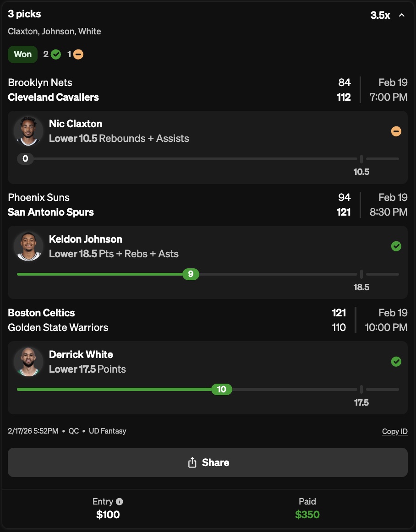Click green check icon on Derrick White's pick

pyautogui.click(x=396, y=362)
